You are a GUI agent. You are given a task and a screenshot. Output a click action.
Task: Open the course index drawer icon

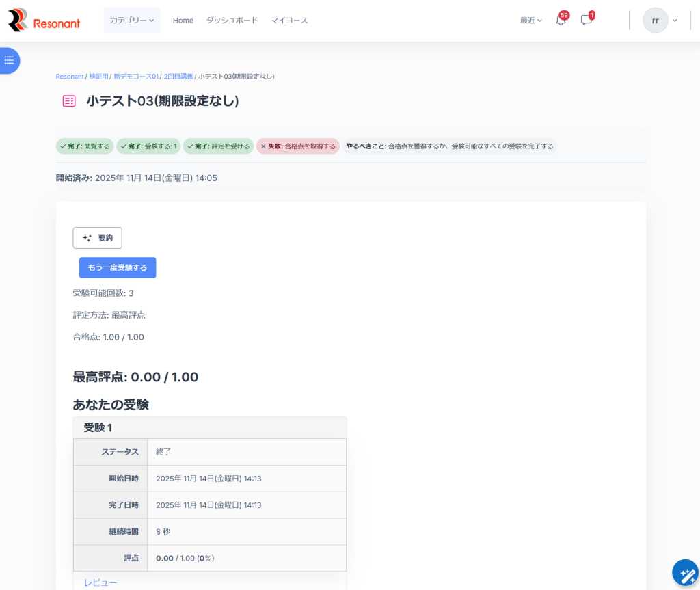click(x=10, y=60)
